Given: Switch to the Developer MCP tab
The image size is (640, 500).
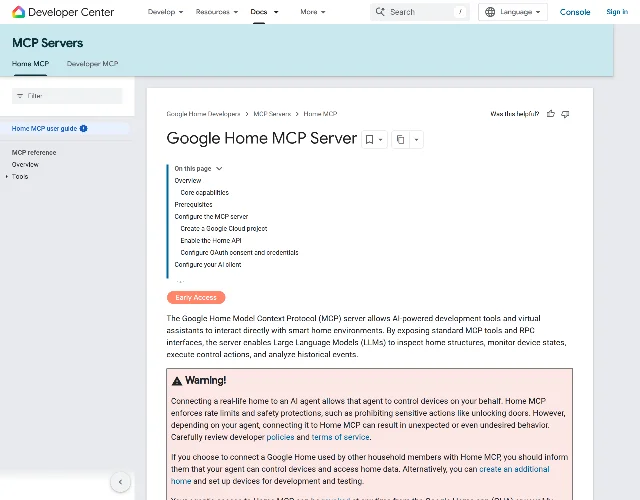Looking at the screenshot, I should click(93, 64).
